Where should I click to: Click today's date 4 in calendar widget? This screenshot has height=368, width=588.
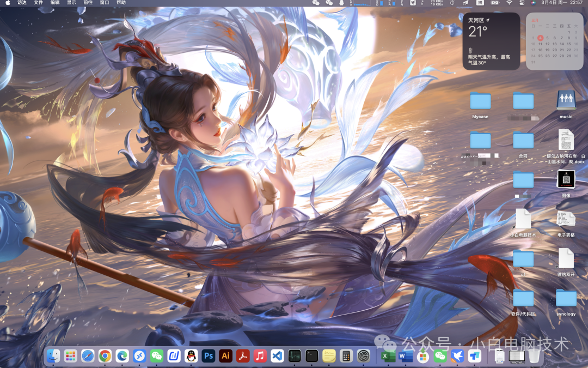pos(540,38)
